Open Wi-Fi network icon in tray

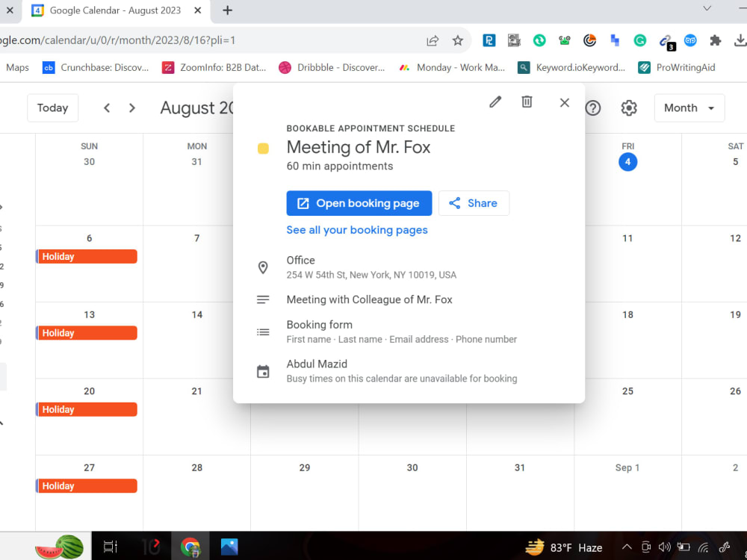coord(703,547)
